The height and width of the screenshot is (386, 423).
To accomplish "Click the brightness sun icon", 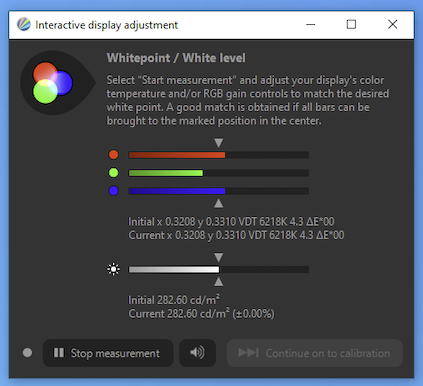I will pyautogui.click(x=114, y=269).
